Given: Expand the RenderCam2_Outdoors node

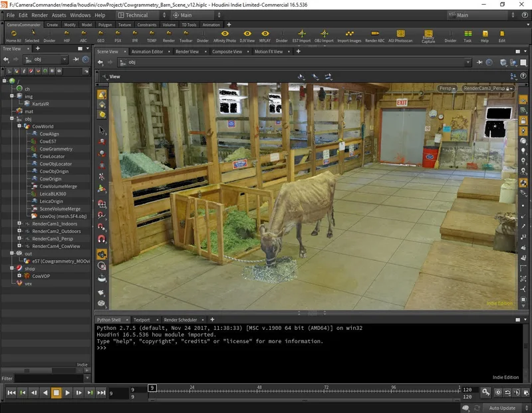Looking at the screenshot, I should 19,231.
